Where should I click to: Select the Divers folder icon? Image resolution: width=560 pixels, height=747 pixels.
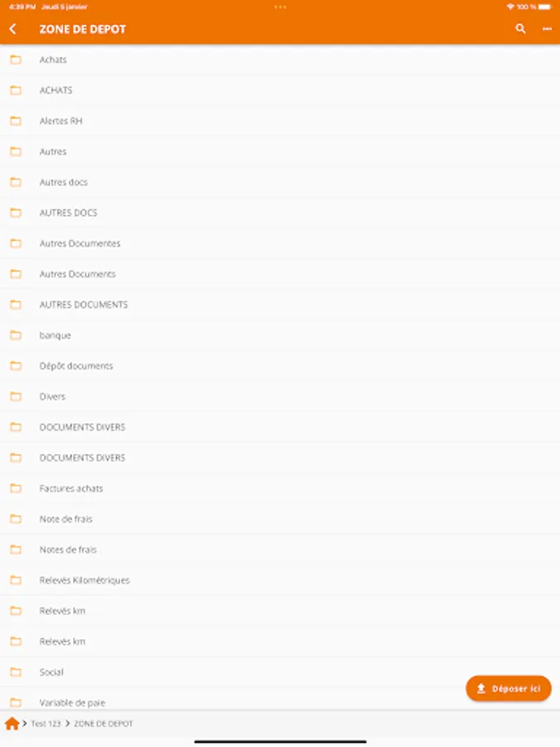(x=16, y=397)
